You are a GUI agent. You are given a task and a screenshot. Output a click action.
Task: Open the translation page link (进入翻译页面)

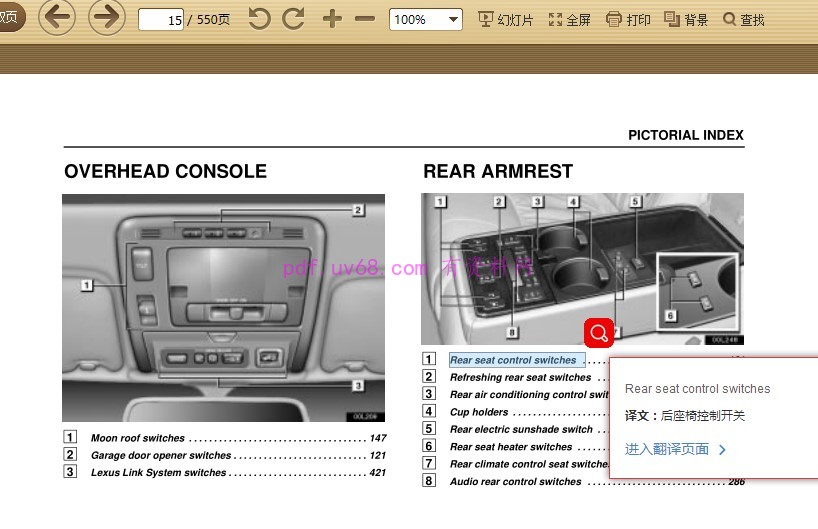pyautogui.click(x=675, y=449)
